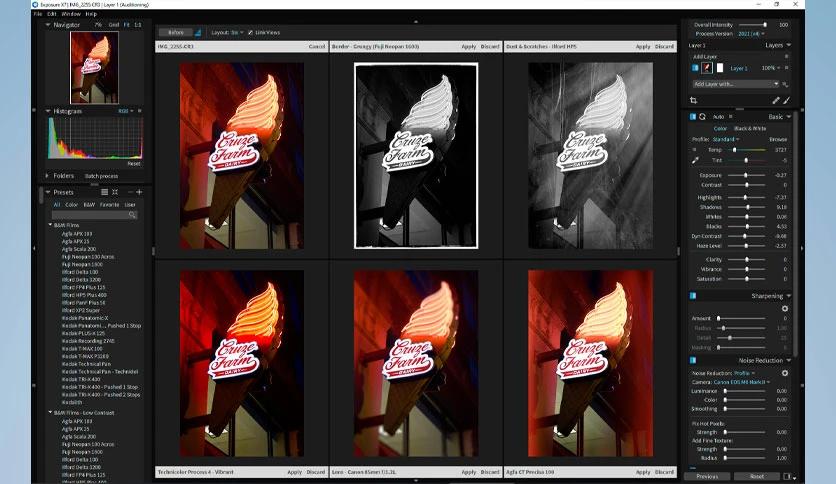This screenshot has height=484, width=836.
Task: Click the Overall Intensity slider
Action: [752, 25]
